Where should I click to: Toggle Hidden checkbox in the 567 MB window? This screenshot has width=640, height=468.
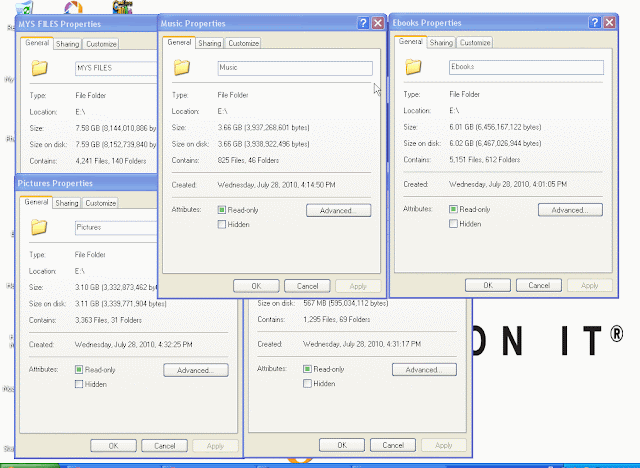(307, 384)
